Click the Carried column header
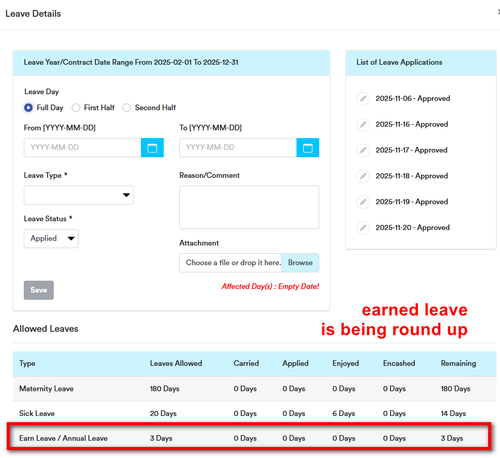Image resolution: width=500 pixels, height=458 pixels. point(246,363)
